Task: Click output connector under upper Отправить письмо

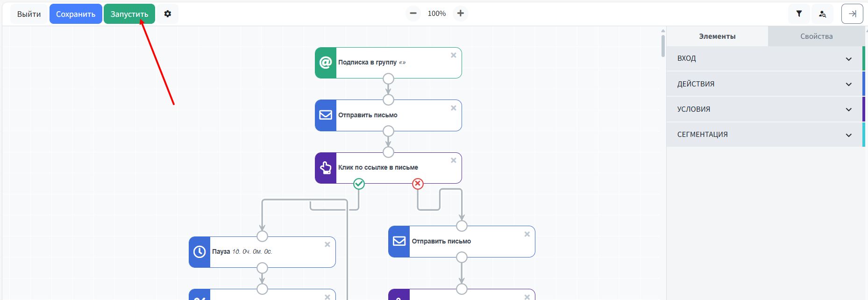Action: [388, 131]
